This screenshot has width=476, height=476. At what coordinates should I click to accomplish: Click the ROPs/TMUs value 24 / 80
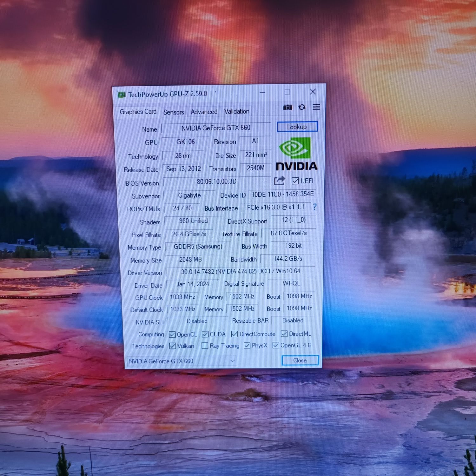coord(182,208)
